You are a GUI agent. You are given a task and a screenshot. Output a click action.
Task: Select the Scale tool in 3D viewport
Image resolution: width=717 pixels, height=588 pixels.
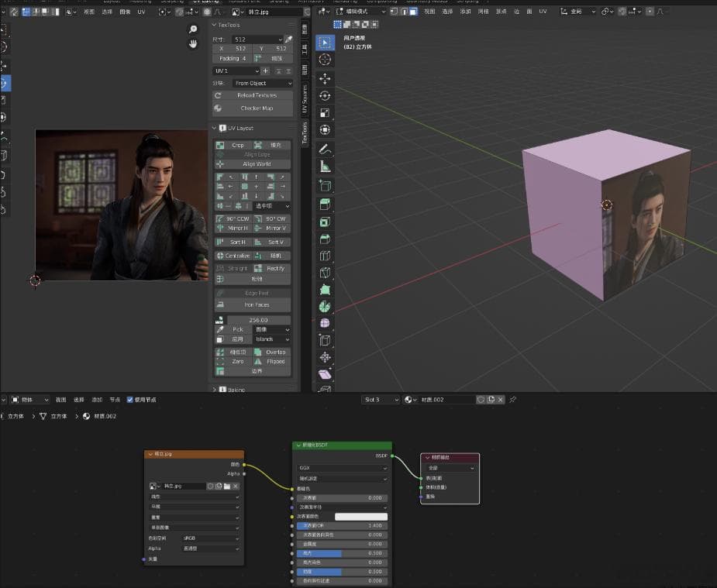tap(325, 113)
